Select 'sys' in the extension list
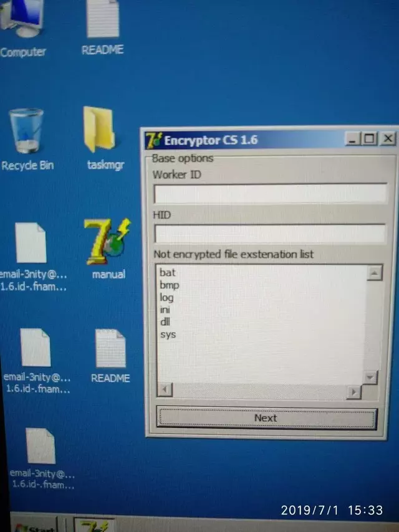 click(168, 335)
